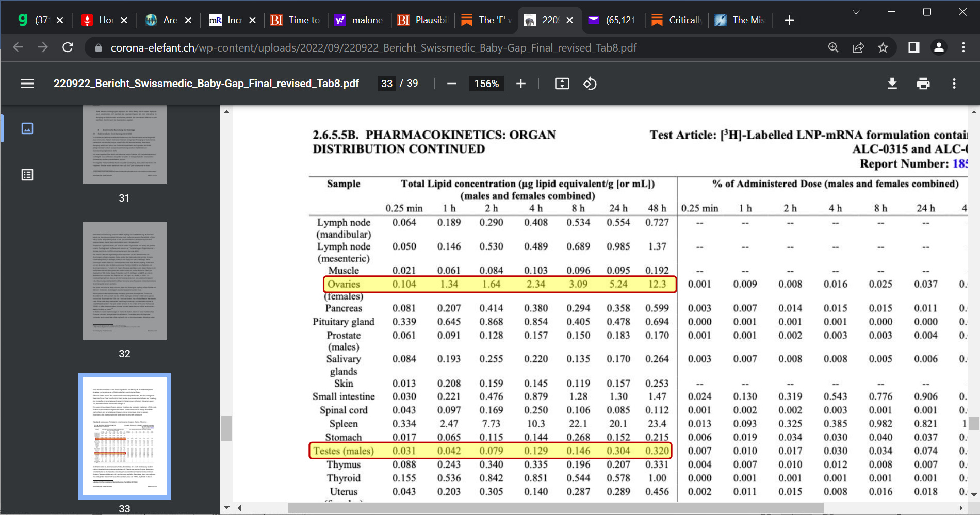The width and height of the screenshot is (980, 515).
Task: Open PDF viewer more actions menu
Action: tap(954, 84)
